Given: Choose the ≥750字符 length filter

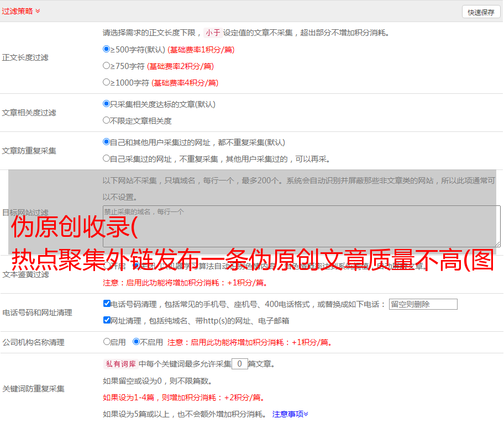Looking at the screenshot, I should tap(107, 66).
